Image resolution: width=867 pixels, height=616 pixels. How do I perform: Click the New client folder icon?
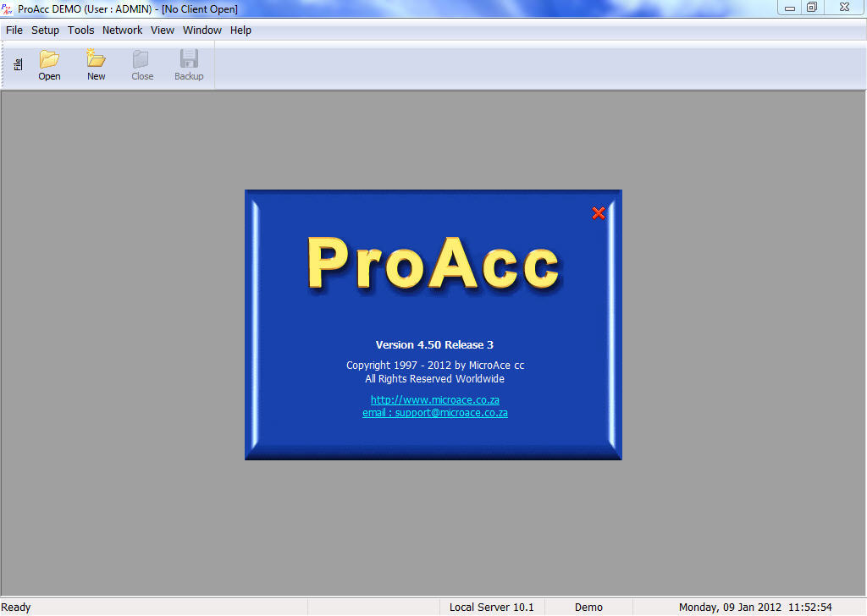tap(95, 63)
